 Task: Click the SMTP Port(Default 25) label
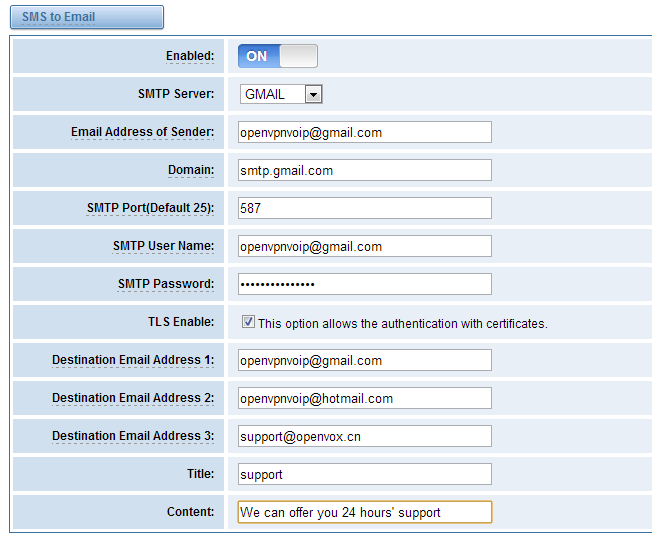pyautogui.click(x=151, y=208)
